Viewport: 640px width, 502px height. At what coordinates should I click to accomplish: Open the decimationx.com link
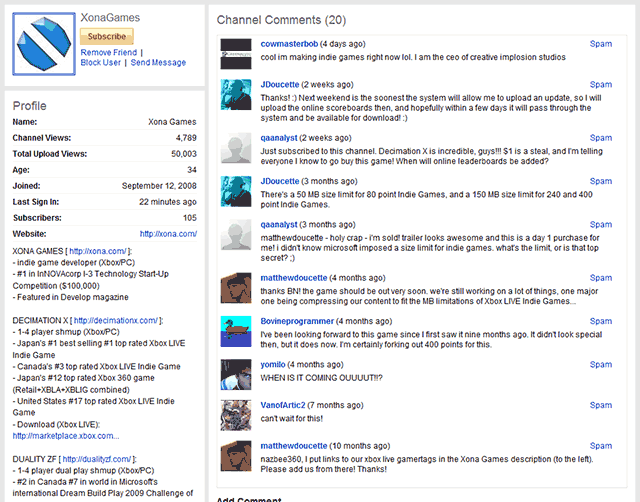(116, 320)
